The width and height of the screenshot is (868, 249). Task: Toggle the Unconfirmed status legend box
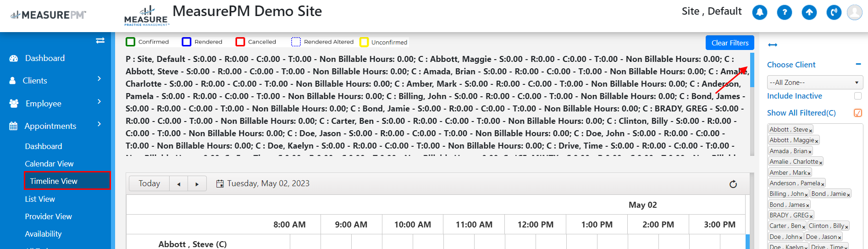[364, 42]
